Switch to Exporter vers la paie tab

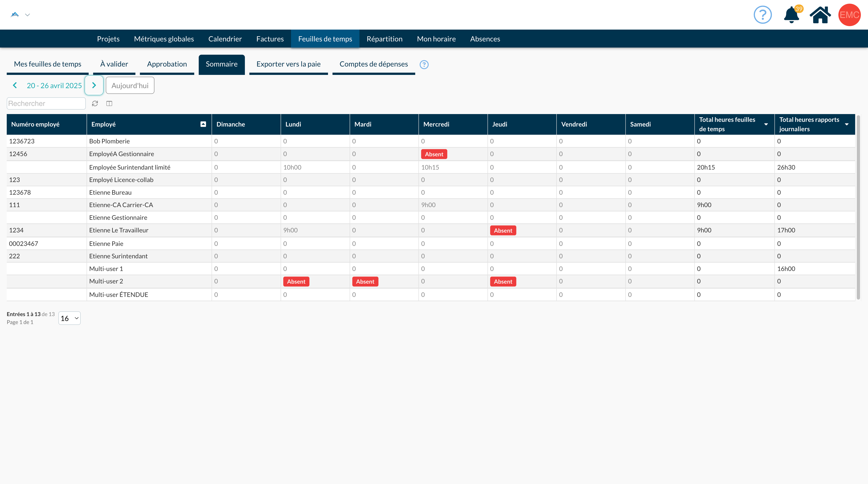point(288,64)
